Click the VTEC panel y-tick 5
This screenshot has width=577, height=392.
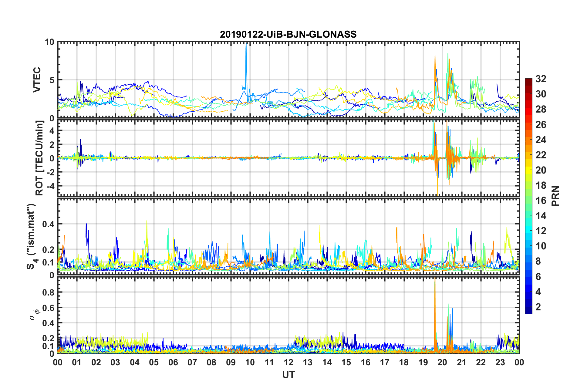[52, 80]
